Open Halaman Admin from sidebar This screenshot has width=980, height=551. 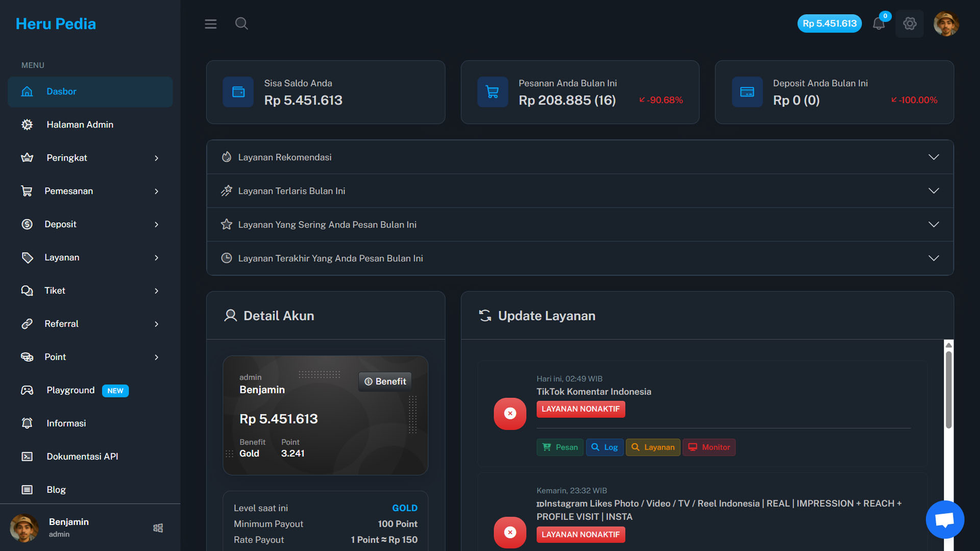80,124
